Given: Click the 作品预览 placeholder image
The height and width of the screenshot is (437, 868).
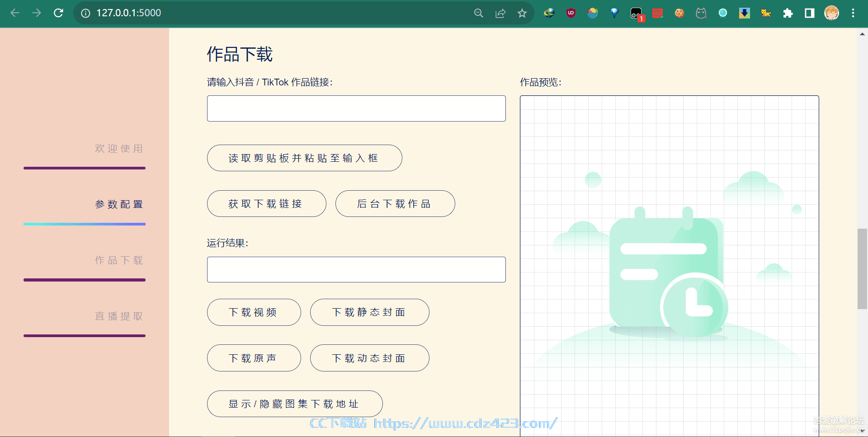Looking at the screenshot, I should click(669, 266).
